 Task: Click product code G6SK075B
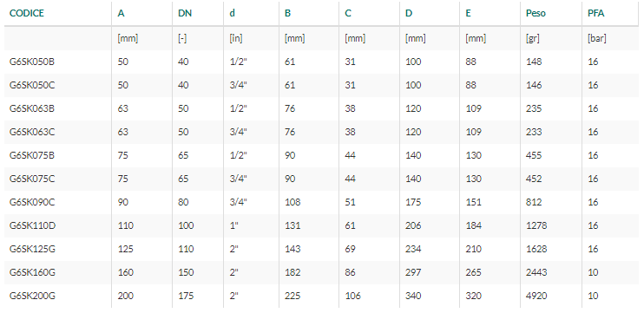coord(32,155)
